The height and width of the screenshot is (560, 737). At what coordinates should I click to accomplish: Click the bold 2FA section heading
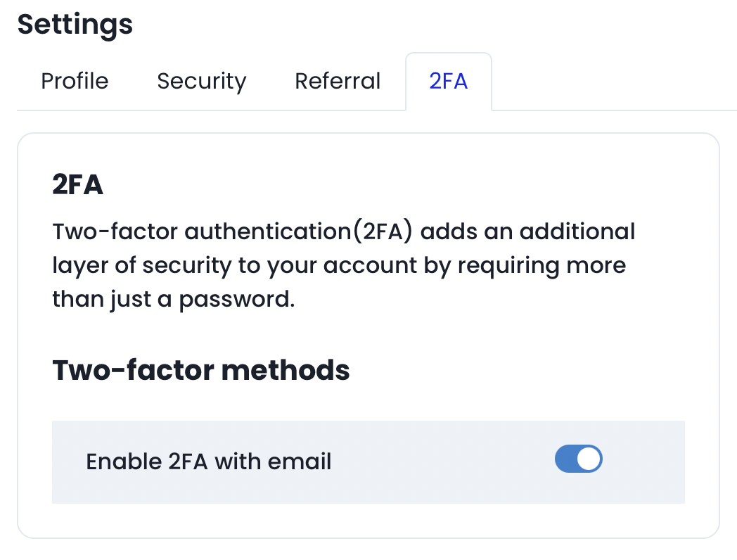(77, 186)
